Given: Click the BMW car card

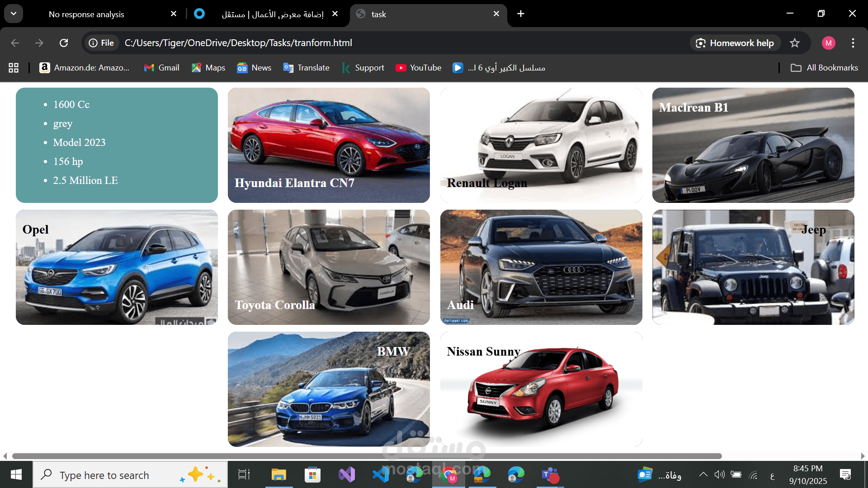Looking at the screenshot, I should pyautogui.click(x=329, y=389).
